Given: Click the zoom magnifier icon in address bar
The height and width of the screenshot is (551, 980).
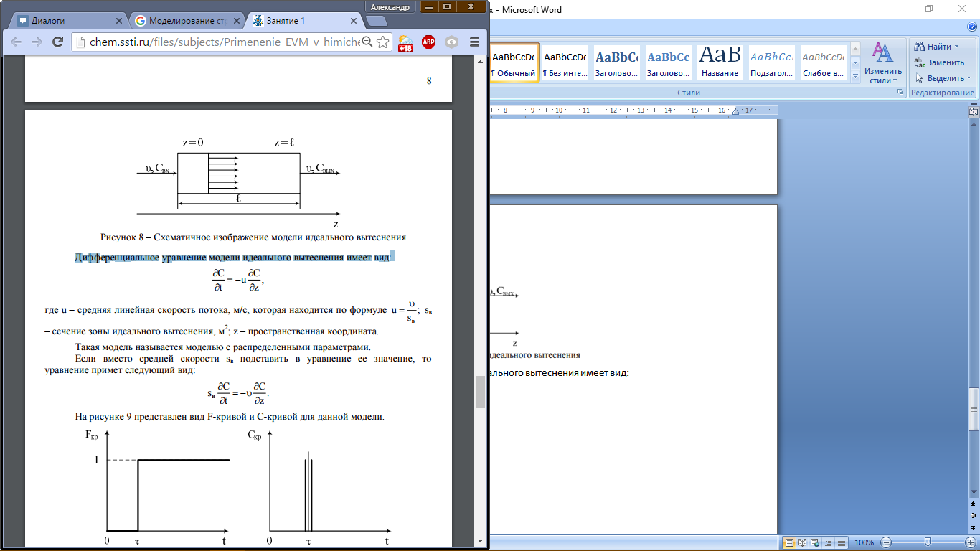Looking at the screenshot, I should (x=367, y=42).
